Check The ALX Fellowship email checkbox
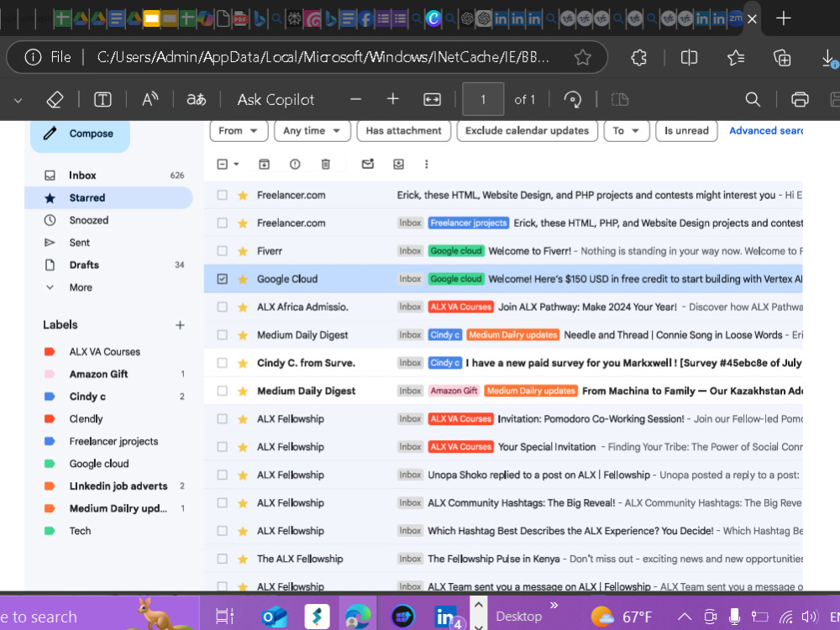This screenshot has width=840, height=630. (223, 559)
